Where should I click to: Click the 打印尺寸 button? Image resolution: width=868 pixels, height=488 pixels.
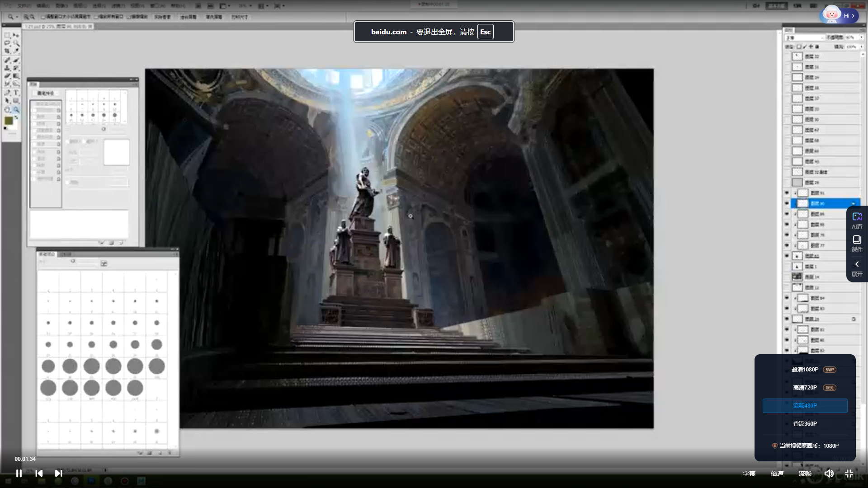240,17
